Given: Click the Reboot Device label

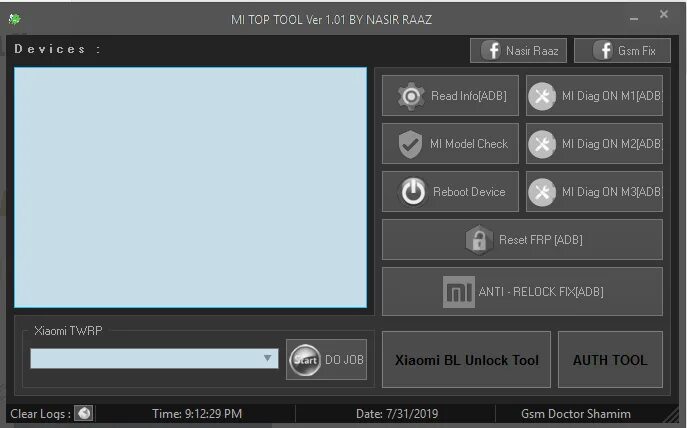Looking at the screenshot, I should pos(469,192).
